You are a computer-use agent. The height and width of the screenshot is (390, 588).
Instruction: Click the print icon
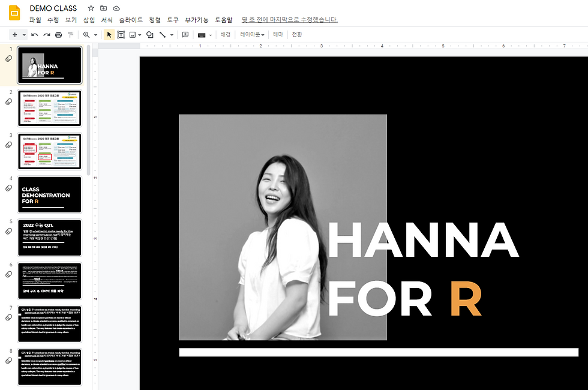pos(58,35)
